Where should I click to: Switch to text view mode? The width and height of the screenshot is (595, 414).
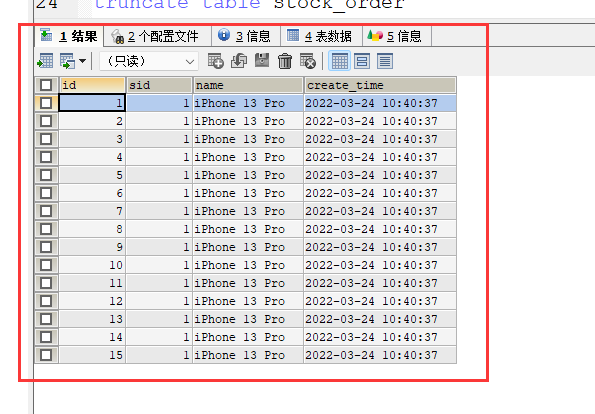[385, 61]
